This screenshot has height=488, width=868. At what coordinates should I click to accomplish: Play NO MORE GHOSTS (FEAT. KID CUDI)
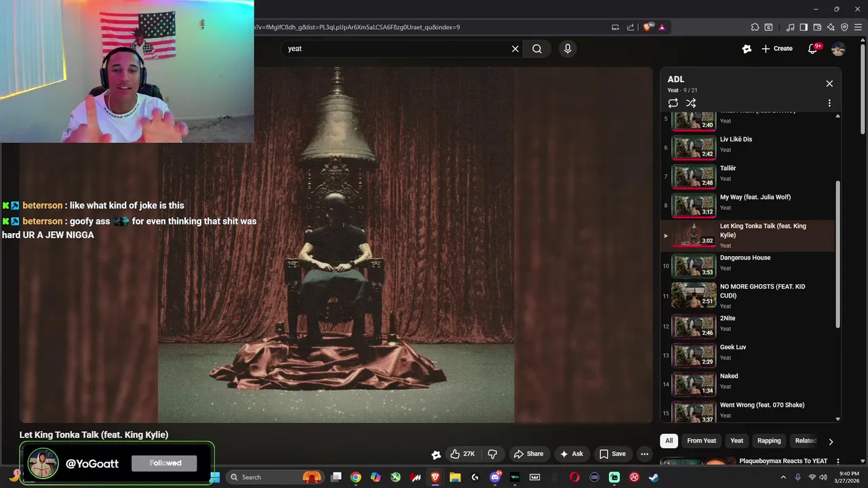click(747, 296)
